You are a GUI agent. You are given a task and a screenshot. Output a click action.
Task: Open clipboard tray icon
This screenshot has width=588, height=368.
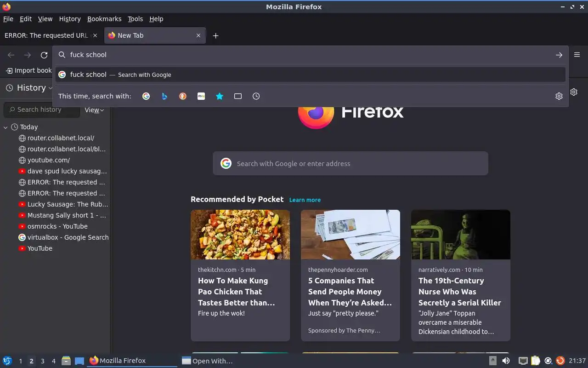tap(535, 361)
